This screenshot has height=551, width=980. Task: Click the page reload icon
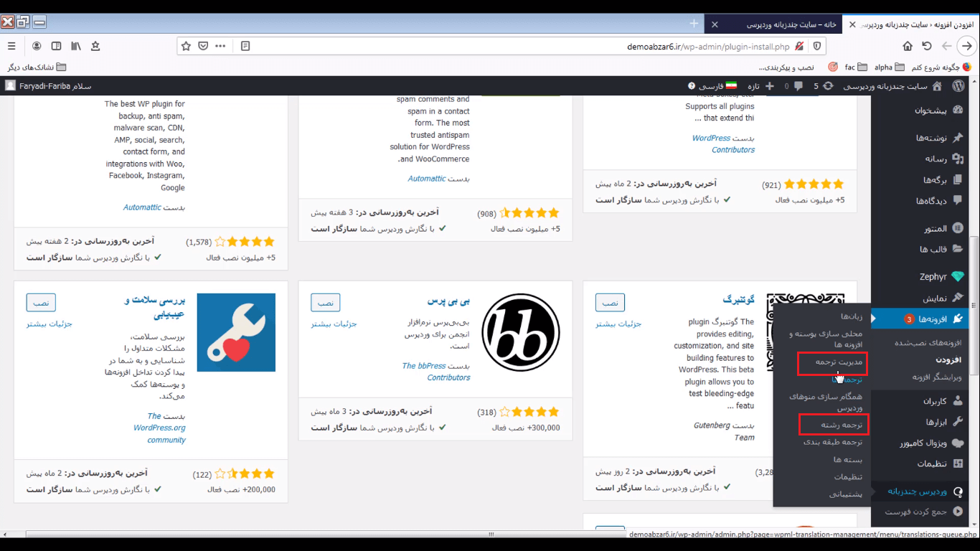tap(927, 46)
